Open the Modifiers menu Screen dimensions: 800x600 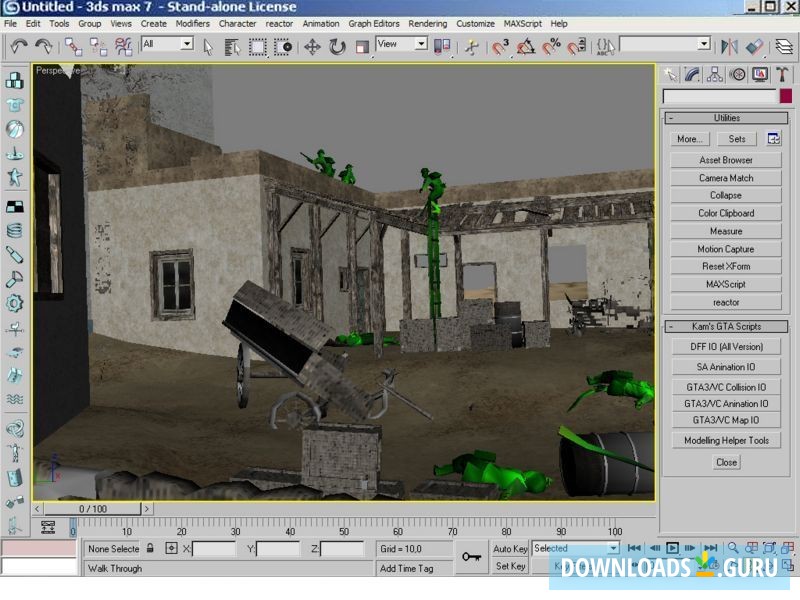[x=192, y=23]
